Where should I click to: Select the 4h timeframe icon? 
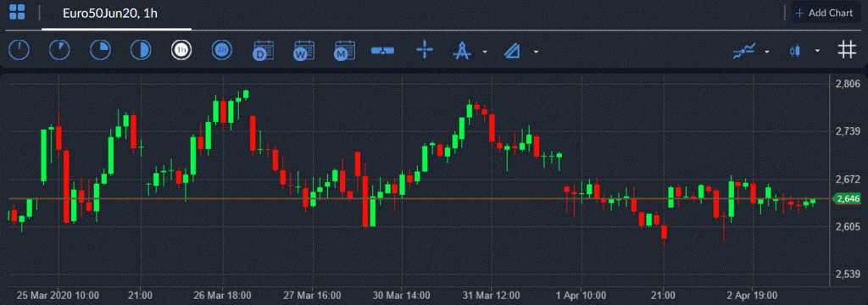222,50
